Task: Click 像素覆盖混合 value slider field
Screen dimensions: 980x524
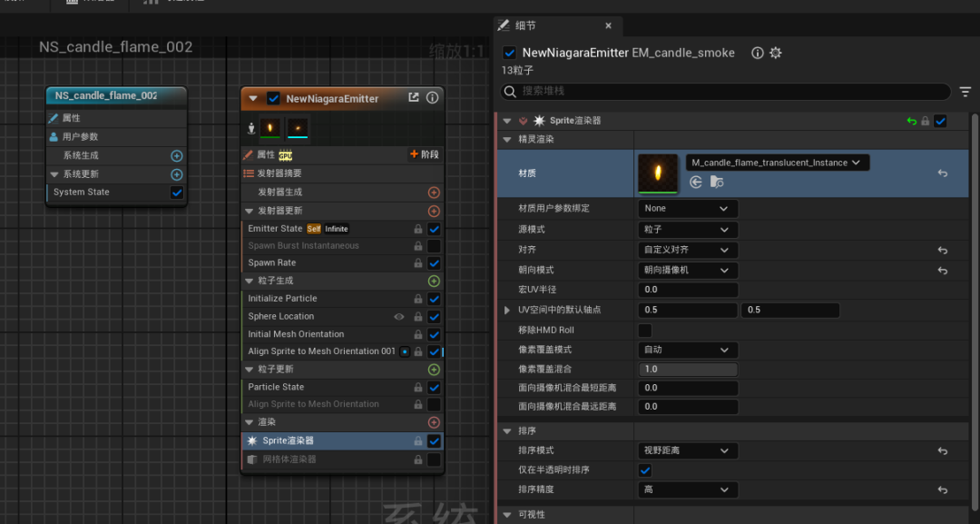Action: [x=688, y=370]
